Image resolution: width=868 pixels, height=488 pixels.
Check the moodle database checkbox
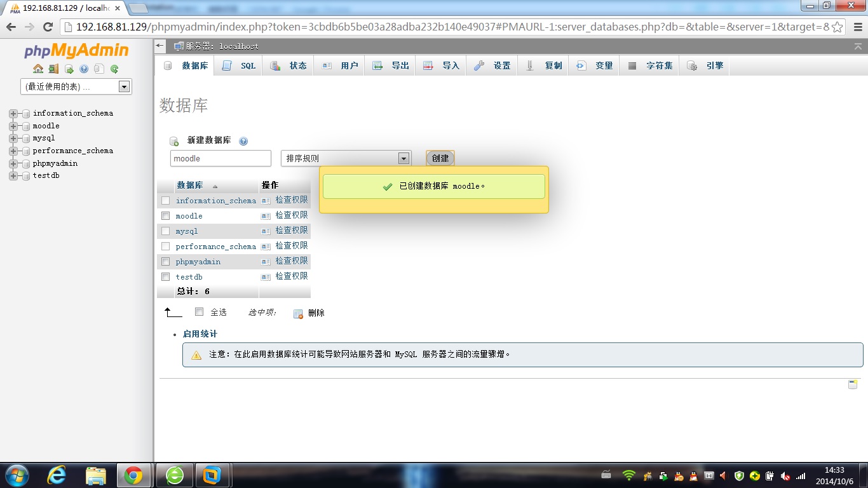[x=165, y=216]
